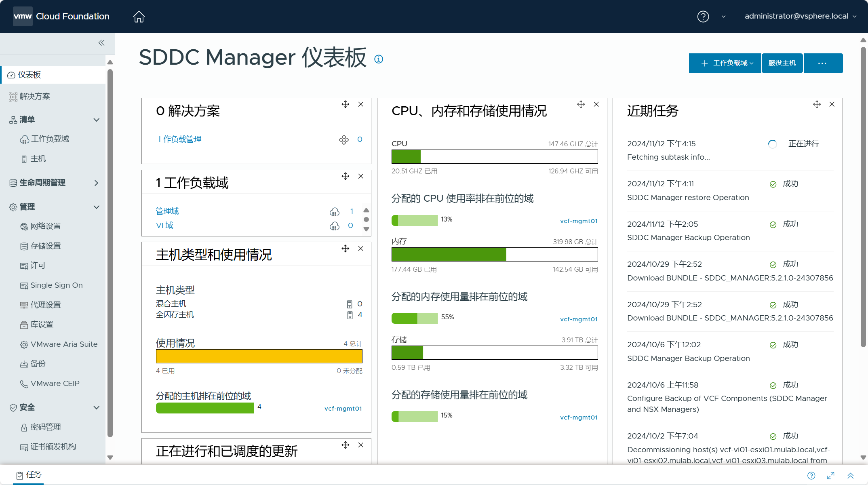868x485 pixels.
Task: Click the move handle on the 工作负载域 widget
Action: (345, 176)
